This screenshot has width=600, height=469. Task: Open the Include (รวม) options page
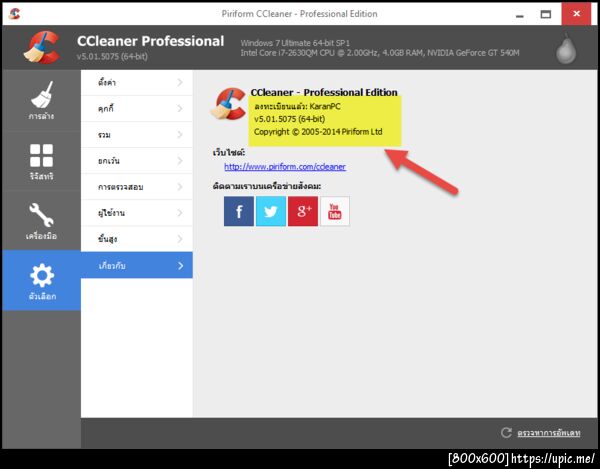137,135
